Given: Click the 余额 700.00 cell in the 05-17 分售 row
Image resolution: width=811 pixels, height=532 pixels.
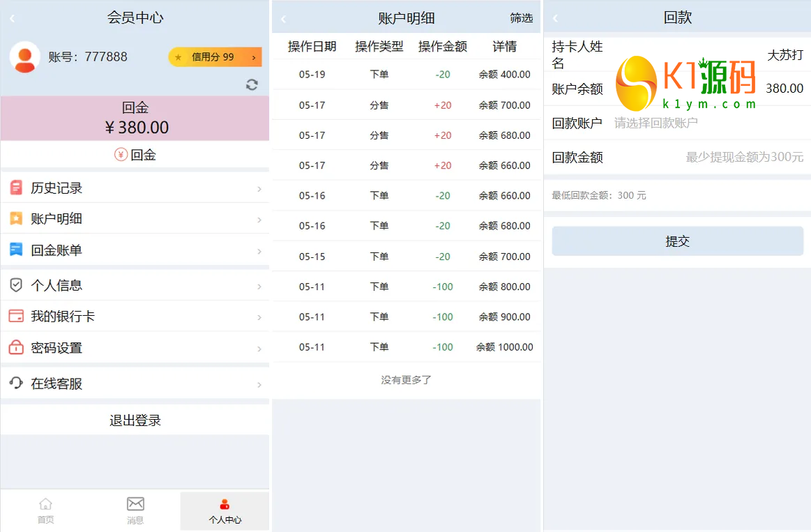Looking at the screenshot, I should click(x=504, y=105).
